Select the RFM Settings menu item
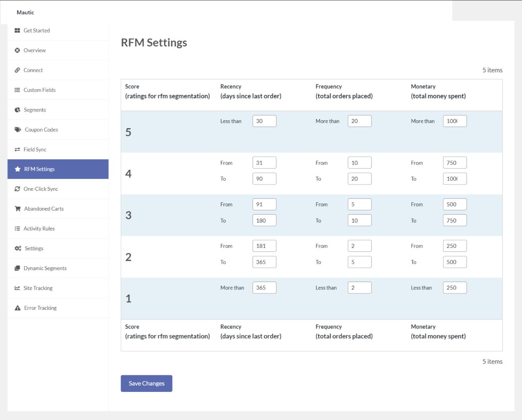522x420 pixels. (58, 169)
